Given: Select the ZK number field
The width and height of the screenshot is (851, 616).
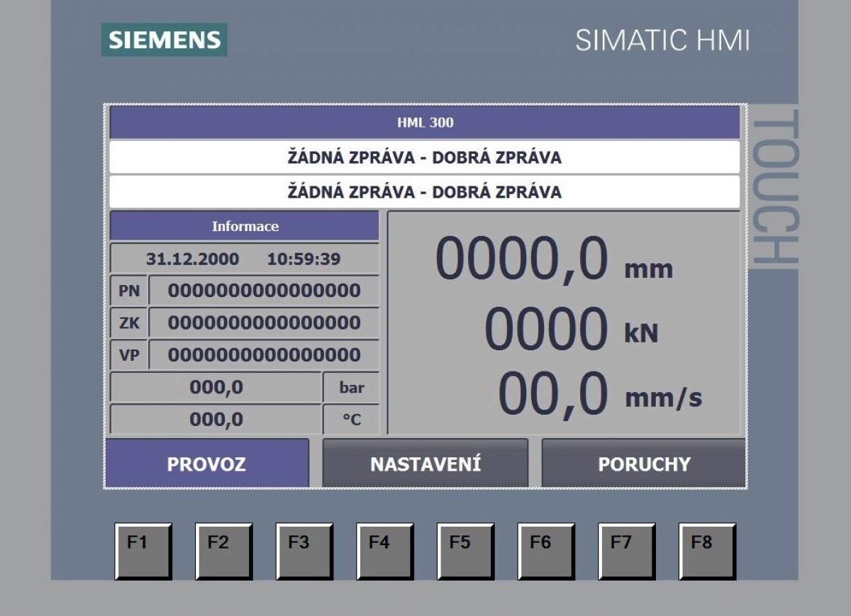Looking at the screenshot, I should (264, 323).
